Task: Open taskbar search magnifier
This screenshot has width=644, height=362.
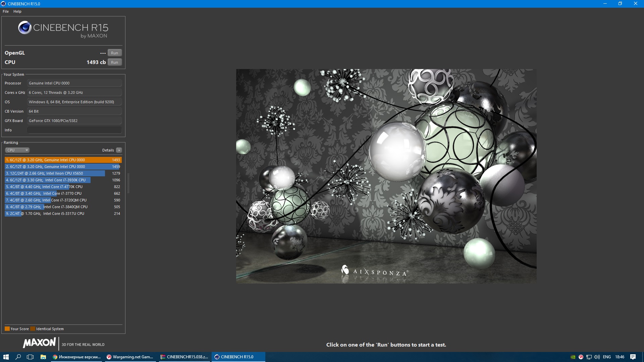Action: click(x=18, y=357)
